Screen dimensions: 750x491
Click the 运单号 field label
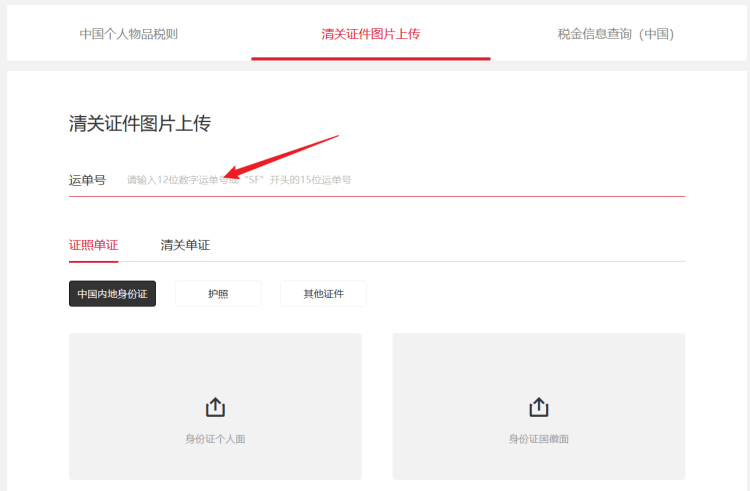click(x=87, y=180)
